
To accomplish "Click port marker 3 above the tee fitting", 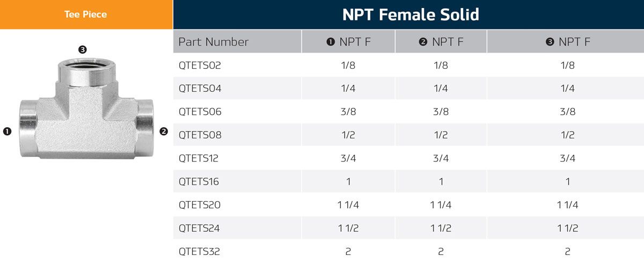I will tap(82, 50).
